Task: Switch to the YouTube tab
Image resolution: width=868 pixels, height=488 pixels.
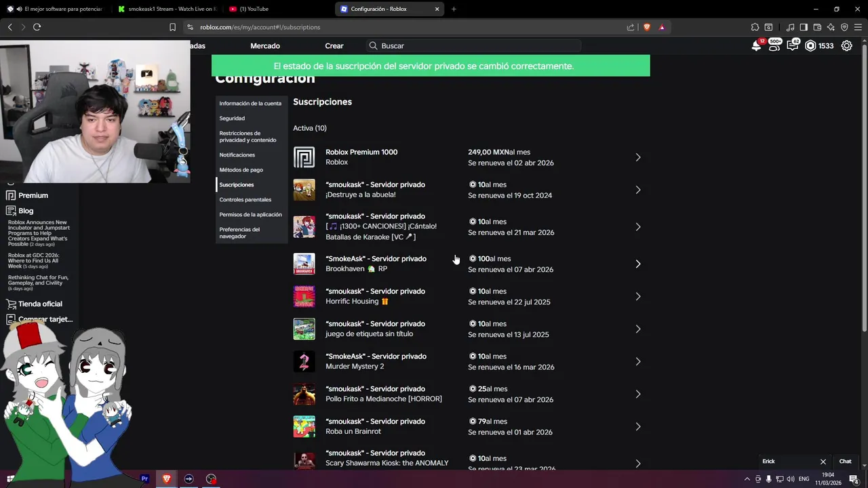Action: 278,9
